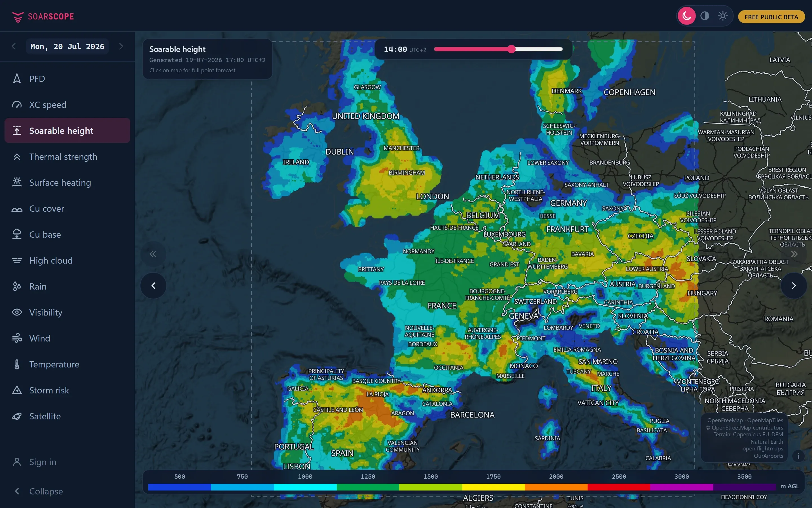Go to next day arrow
The image size is (812, 508).
click(x=121, y=46)
